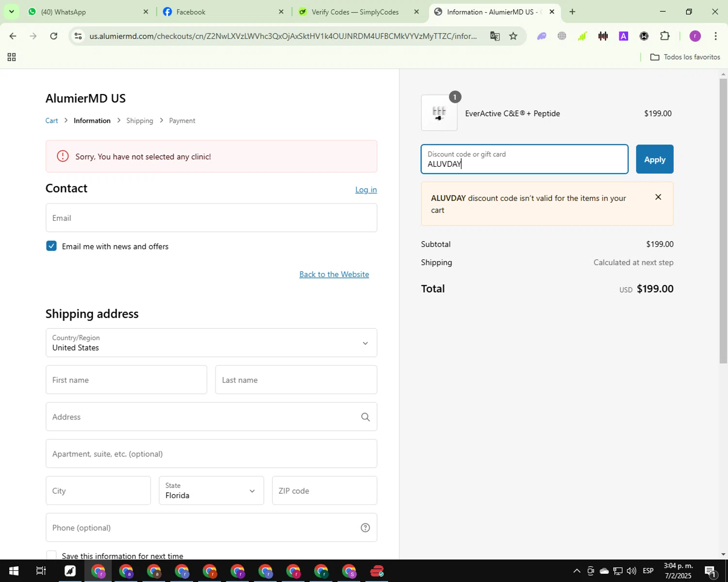Viewport: 728px width, 582px height.
Task: Close the Facebook tab
Action: click(281, 12)
